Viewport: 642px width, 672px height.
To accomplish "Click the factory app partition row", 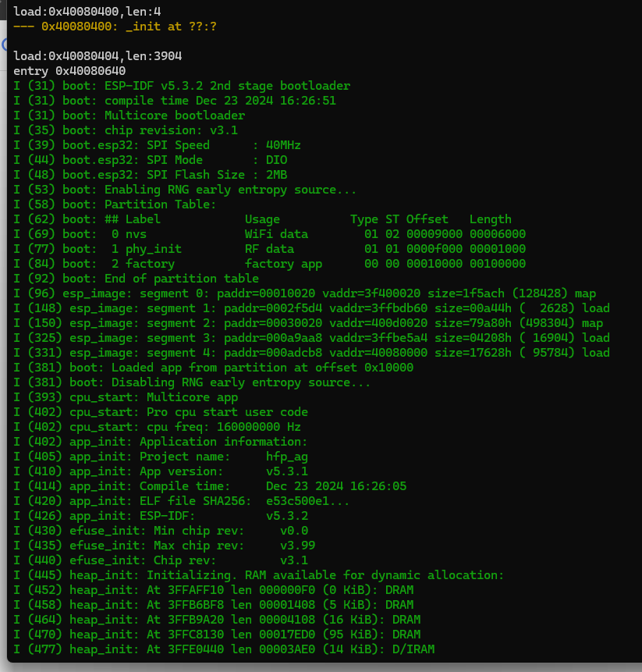I will click(x=269, y=264).
